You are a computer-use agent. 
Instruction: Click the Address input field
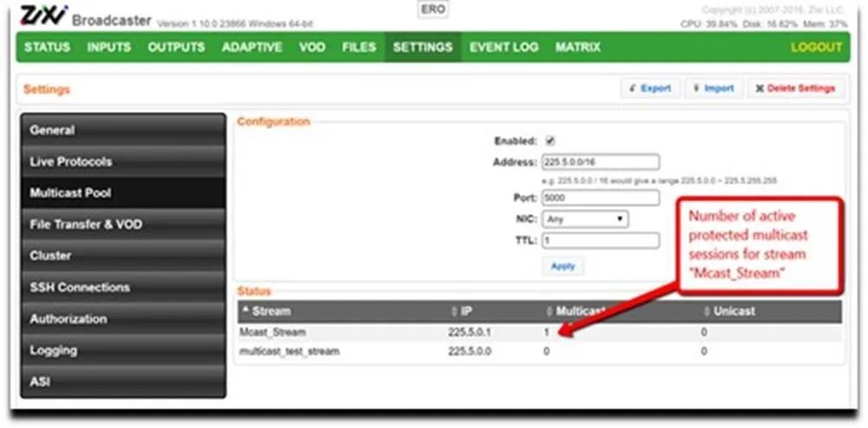600,162
